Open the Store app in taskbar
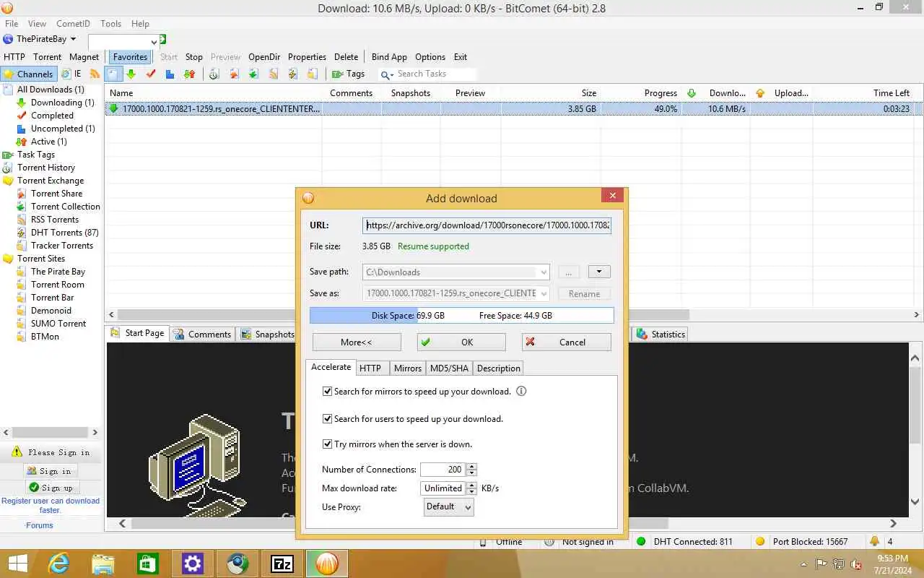This screenshot has width=924, height=578. [147, 564]
